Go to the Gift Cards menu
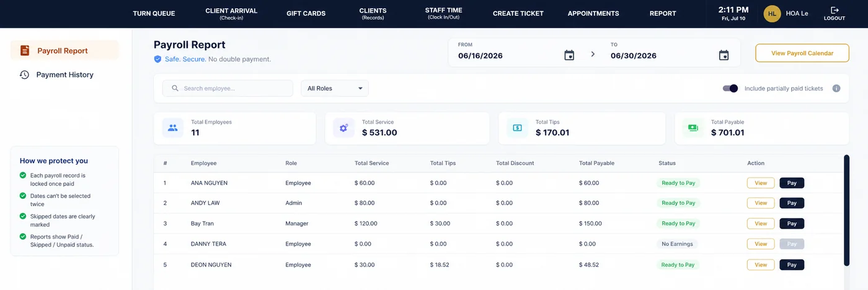This screenshot has height=290, width=868. click(x=306, y=14)
